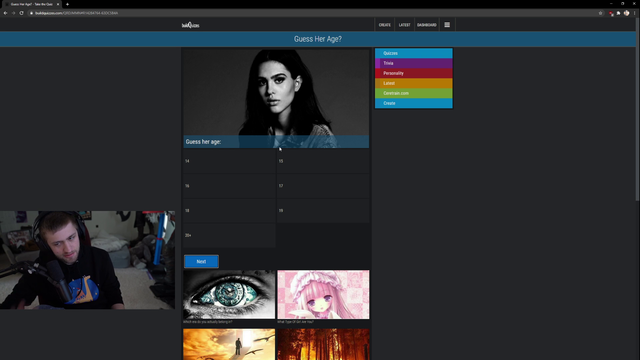Open the LATEST nav item

pyautogui.click(x=404, y=25)
